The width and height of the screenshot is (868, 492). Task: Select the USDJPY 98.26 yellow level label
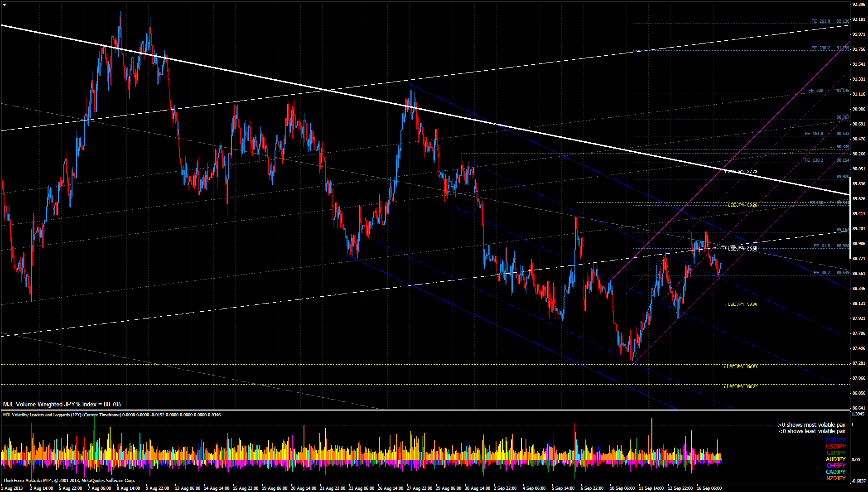coord(742,205)
